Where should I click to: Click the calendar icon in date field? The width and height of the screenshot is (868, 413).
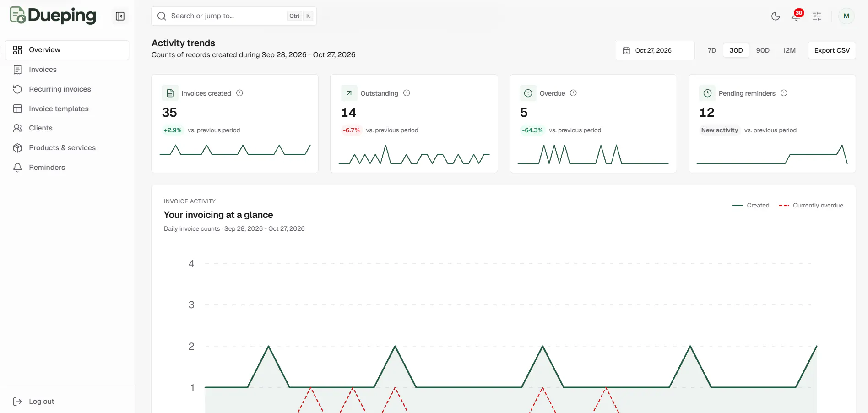pyautogui.click(x=626, y=50)
